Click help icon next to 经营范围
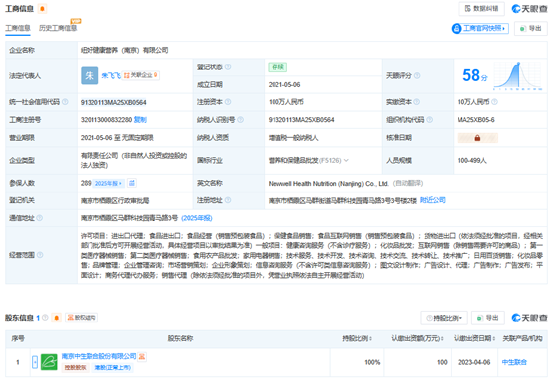550x386 pixels. click(40, 255)
